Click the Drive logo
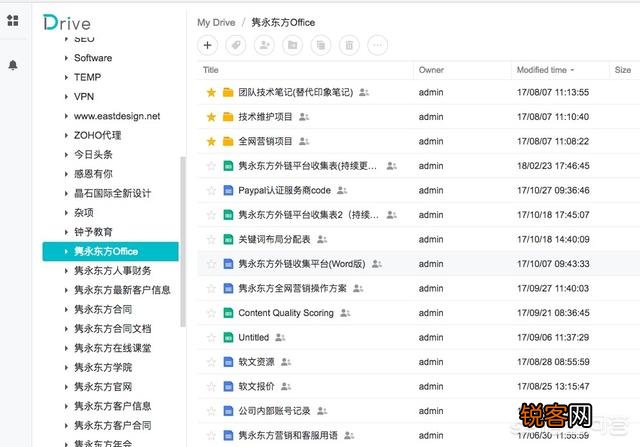The width and height of the screenshot is (640, 447). 67,23
